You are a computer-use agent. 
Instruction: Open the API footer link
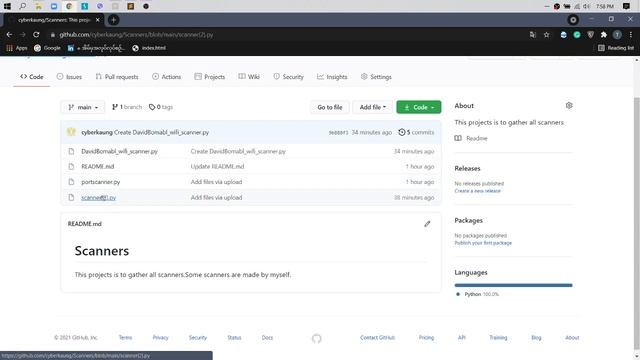pyautogui.click(x=462, y=338)
